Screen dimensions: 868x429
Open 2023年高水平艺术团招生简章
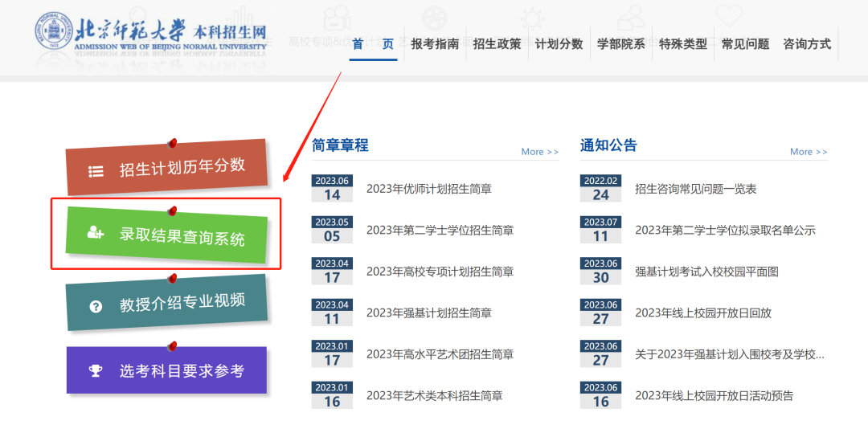tap(440, 354)
